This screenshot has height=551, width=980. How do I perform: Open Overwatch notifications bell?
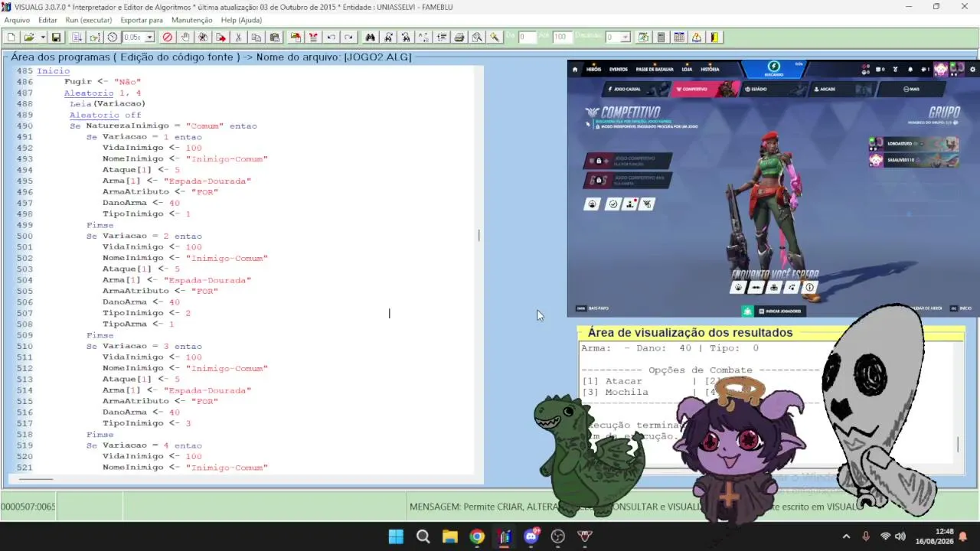point(910,69)
